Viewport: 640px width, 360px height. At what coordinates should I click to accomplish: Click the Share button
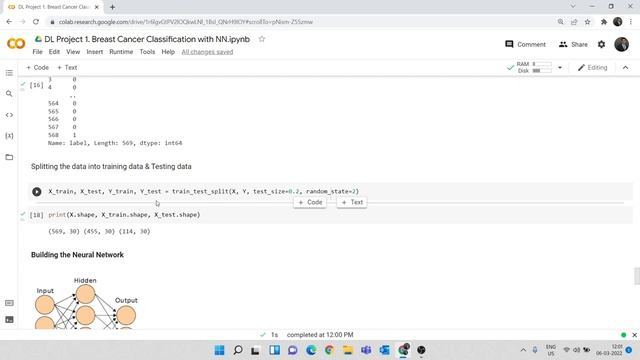pos(573,44)
